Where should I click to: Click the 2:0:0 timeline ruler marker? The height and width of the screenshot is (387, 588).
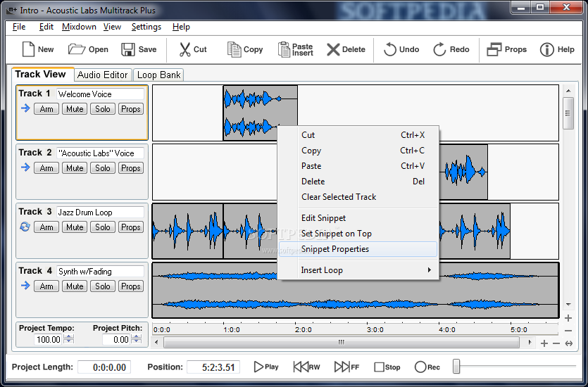[303, 330]
